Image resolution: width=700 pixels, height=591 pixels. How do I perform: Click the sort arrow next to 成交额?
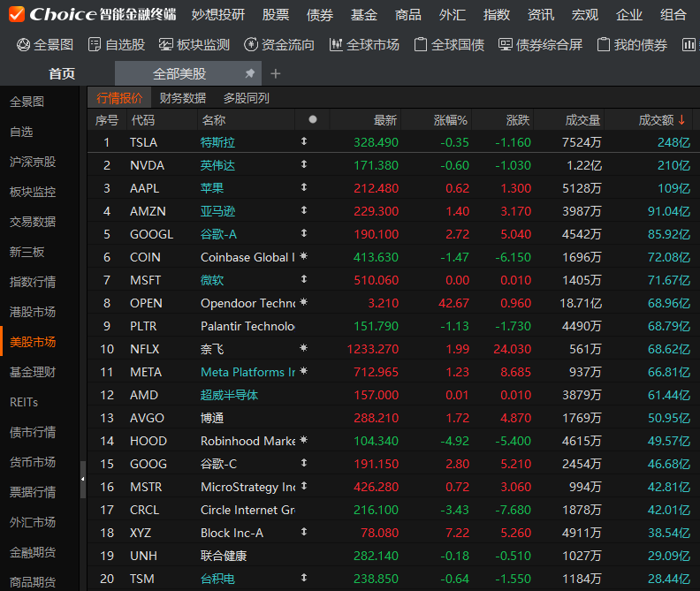pyautogui.click(x=681, y=119)
